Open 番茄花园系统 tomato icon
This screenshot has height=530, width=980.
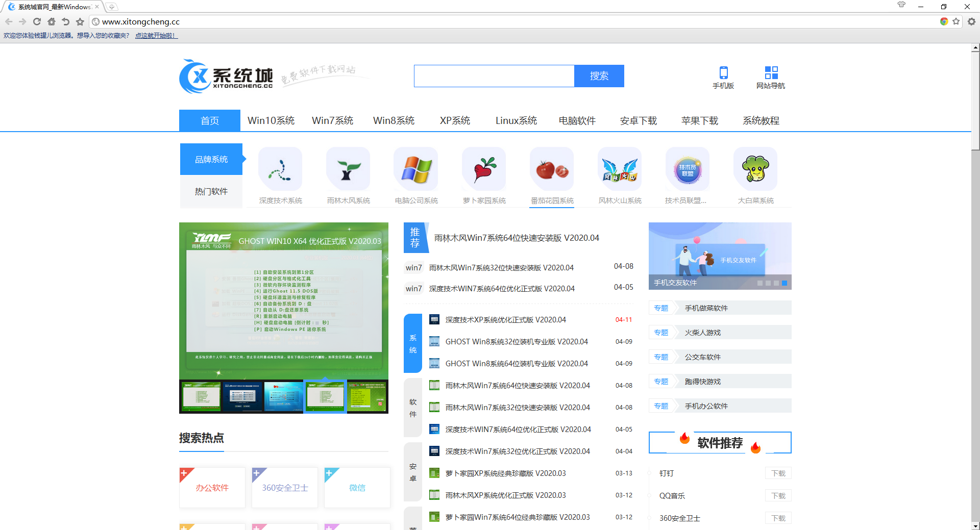552,169
